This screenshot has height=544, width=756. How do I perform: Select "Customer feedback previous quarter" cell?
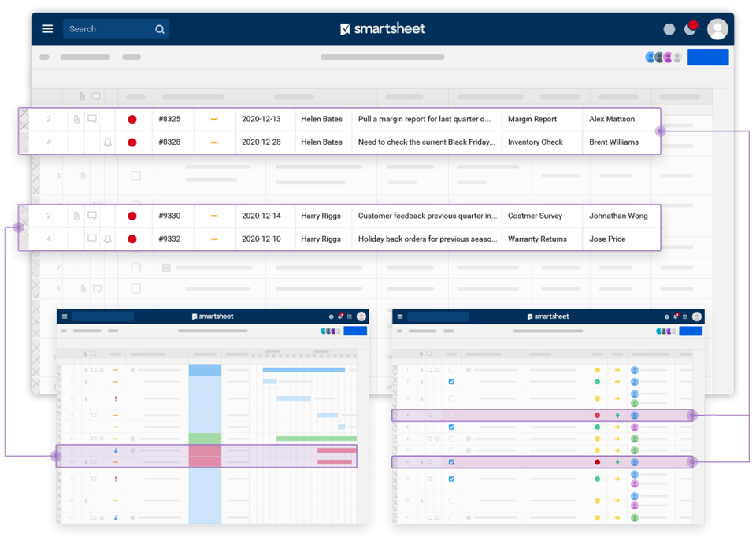[427, 216]
